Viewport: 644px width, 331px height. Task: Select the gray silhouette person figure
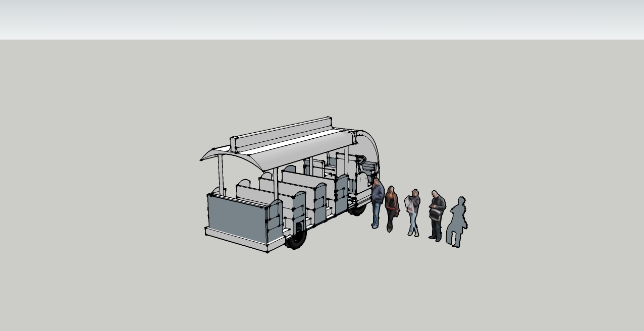[457, 221]
